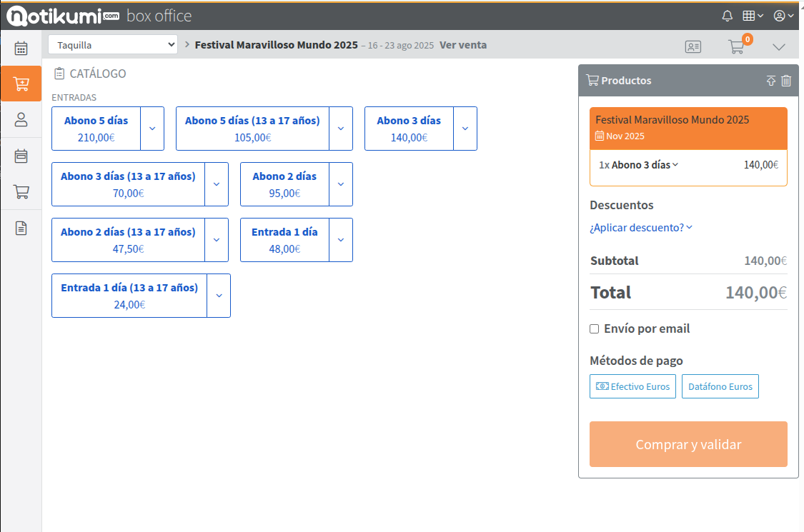
Task: Click the Comprar y validar button
Action: tap(688, 444)
